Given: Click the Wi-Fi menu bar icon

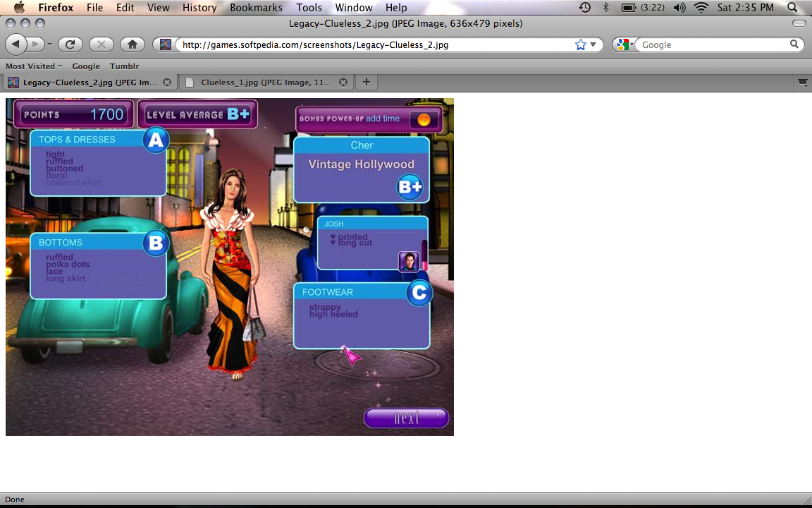Looking at the screenshot, I should (x=701, y=7).
